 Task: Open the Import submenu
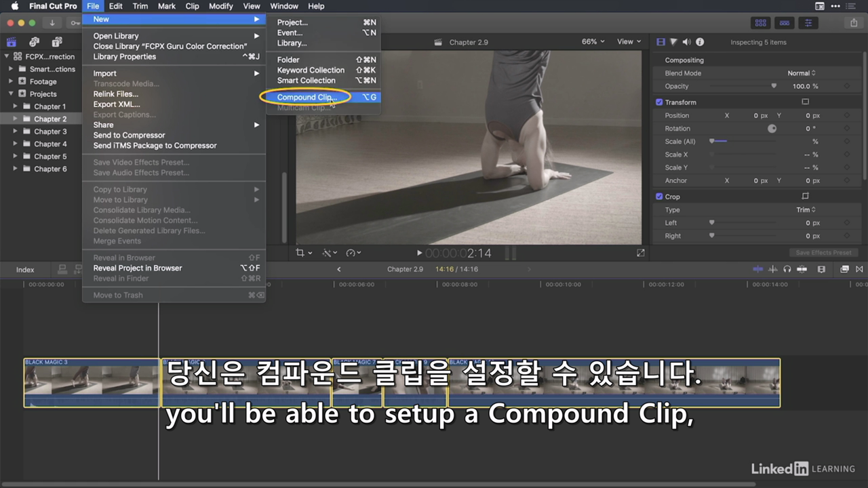pos(174,73)
